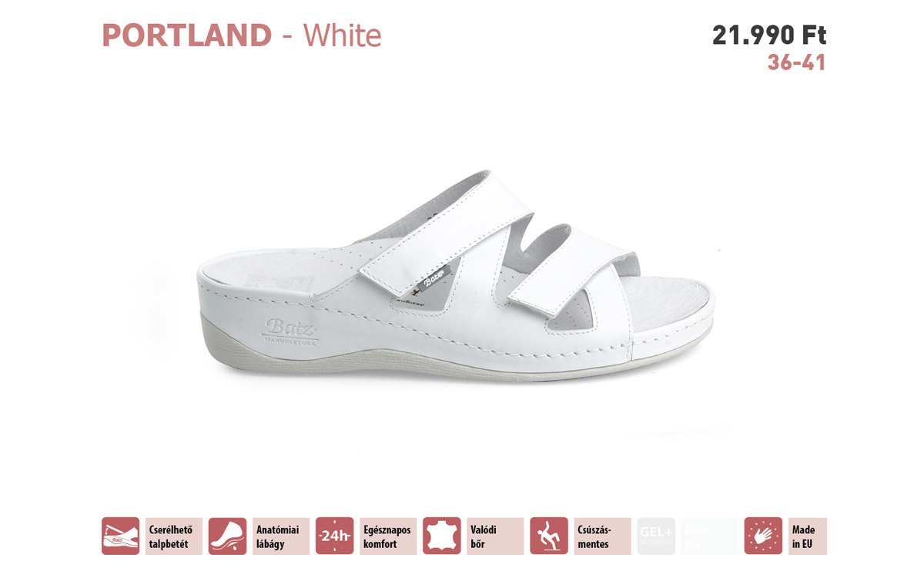
Task: Open the white slipper product image
Action: [454, 279]
